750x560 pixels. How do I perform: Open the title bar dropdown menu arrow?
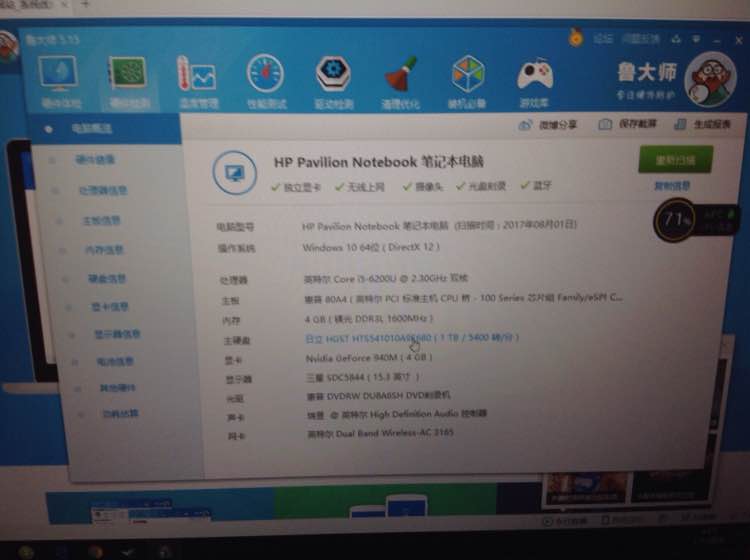(x=696, y=39)
